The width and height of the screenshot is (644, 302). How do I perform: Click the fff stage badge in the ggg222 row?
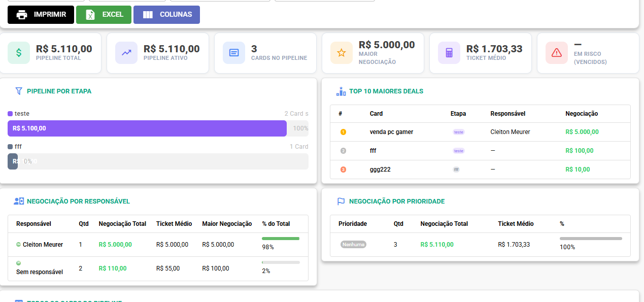(x=456, y=170)
